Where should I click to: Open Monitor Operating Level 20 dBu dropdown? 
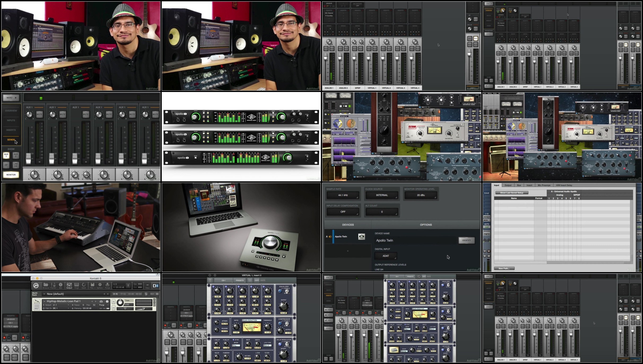tap(421, 195)
